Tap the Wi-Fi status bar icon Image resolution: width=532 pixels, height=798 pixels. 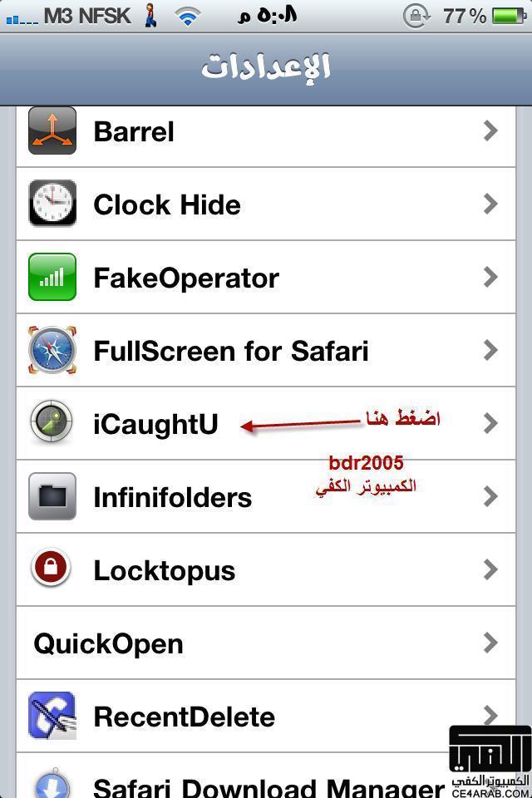coord(187,17)
